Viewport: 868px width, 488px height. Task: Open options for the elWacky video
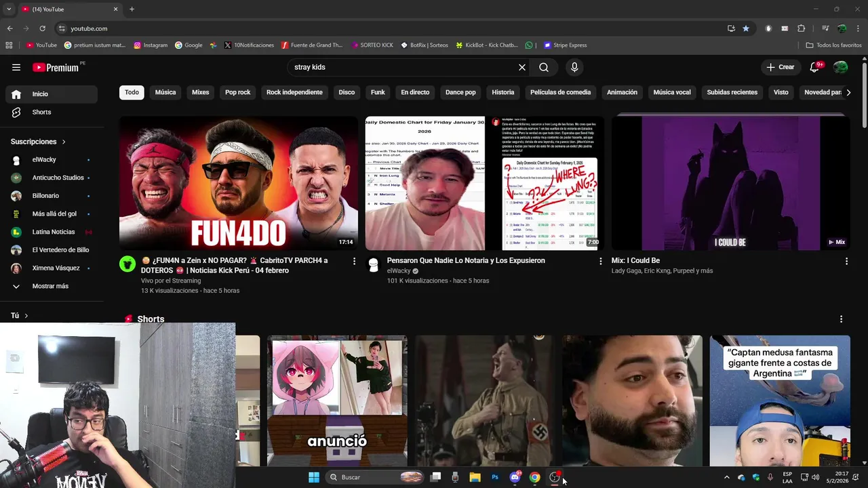pyautogui.click(x=600, y=261)
